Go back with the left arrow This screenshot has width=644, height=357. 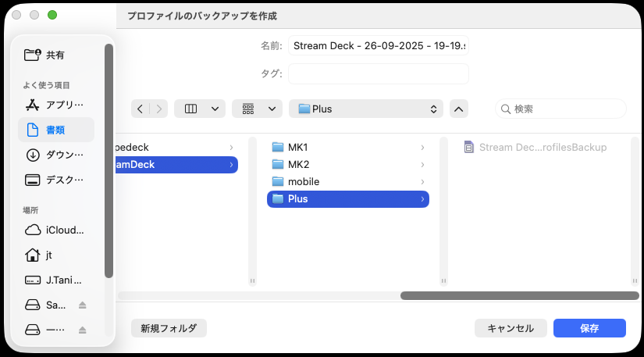140,109
